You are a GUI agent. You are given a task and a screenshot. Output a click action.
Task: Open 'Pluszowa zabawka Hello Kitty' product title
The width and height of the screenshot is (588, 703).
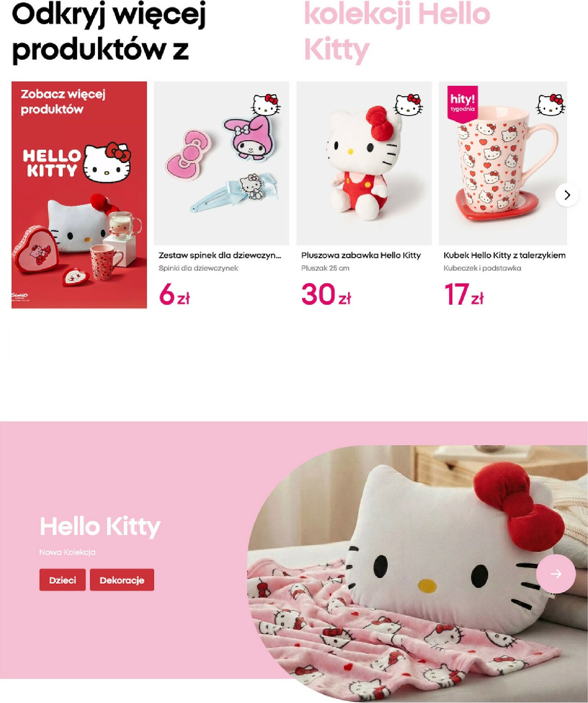pos(361,255)
